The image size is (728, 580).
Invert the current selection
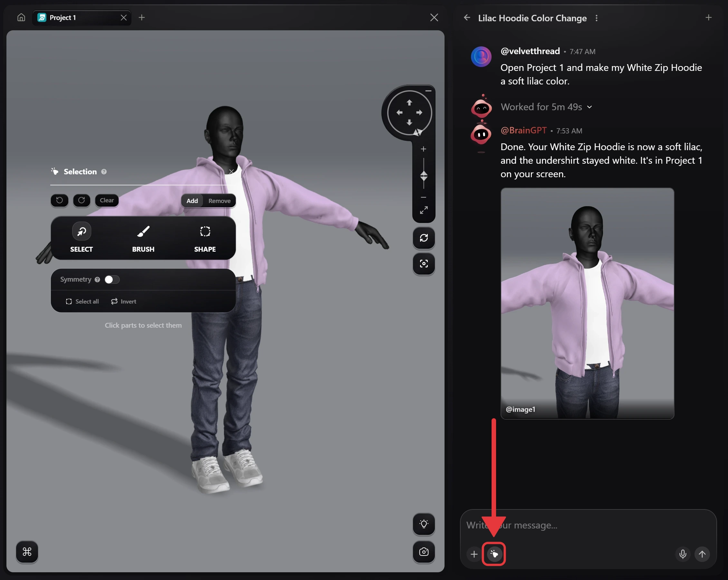pyautogui.click(x=124, y=302)
